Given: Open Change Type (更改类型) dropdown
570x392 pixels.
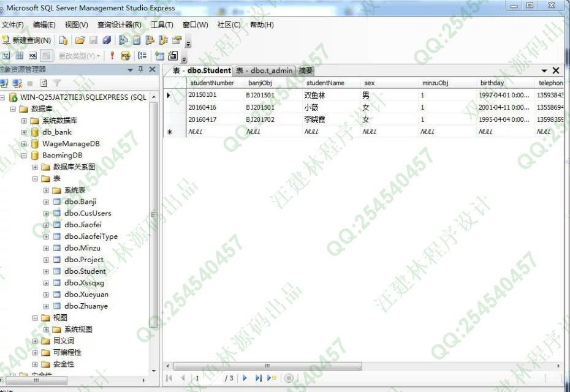Looking at the screenshot, I should point(79,56).
